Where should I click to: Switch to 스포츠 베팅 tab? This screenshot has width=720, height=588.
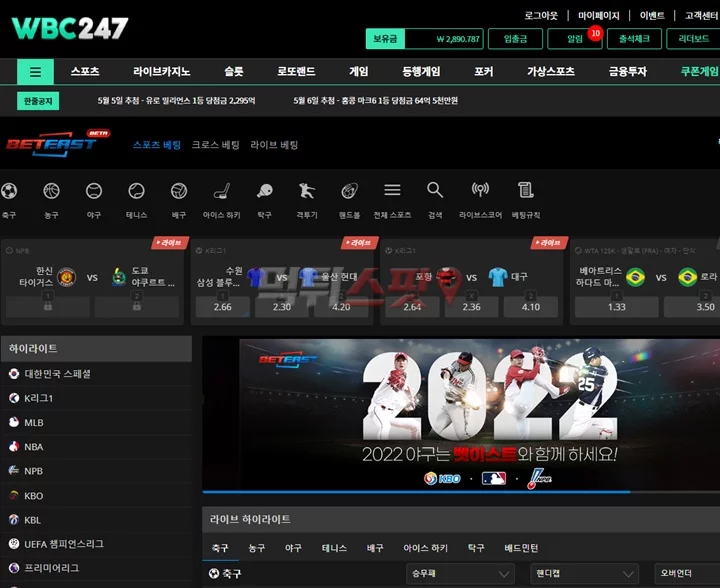pyautogui.click(x=157, y=145)
